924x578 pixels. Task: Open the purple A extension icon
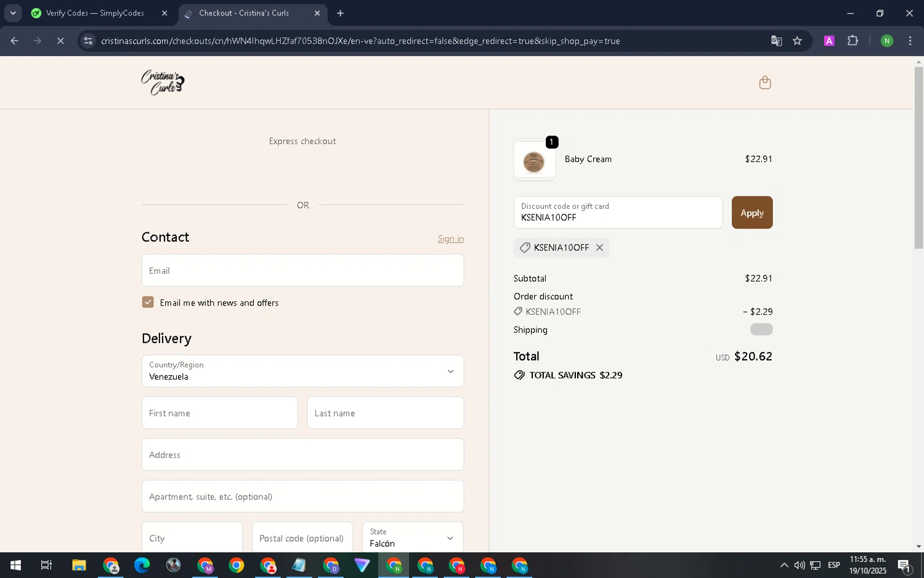[x=829, y=41]
